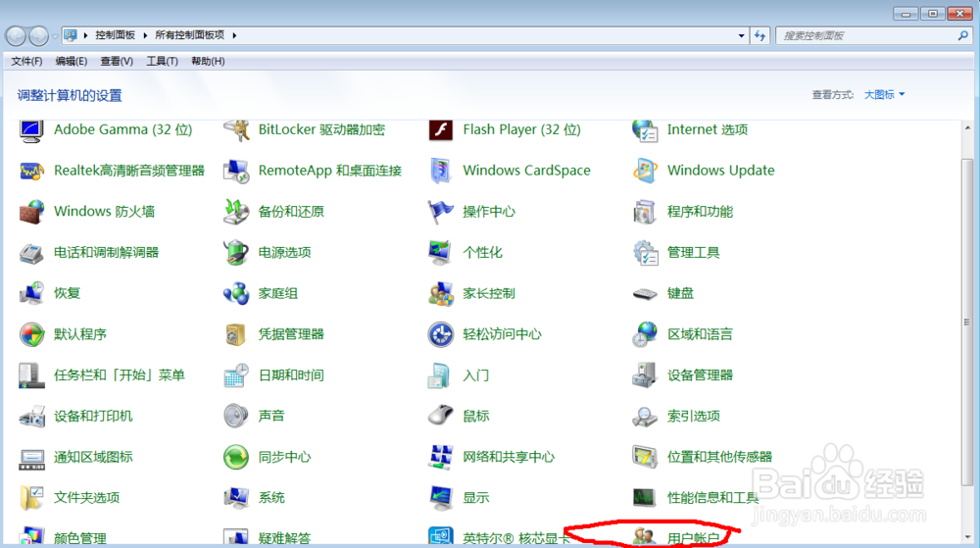Open the 查看(V) menu

click(x=117, y=61)
